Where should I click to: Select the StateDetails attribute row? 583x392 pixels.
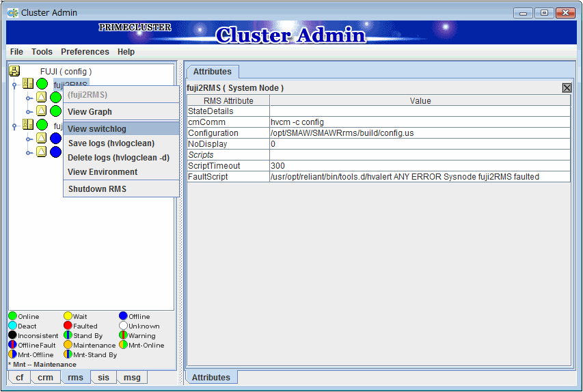[x=379, y=111]
